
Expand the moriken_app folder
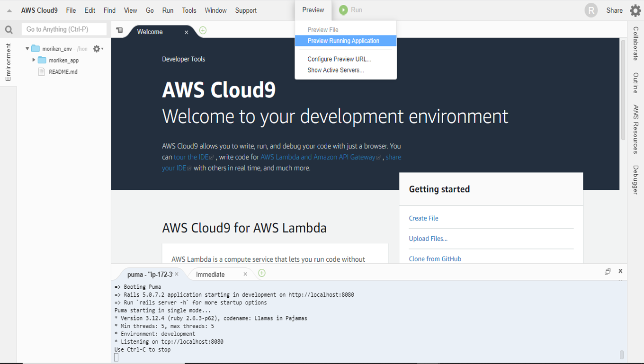(x=34, y=60)
